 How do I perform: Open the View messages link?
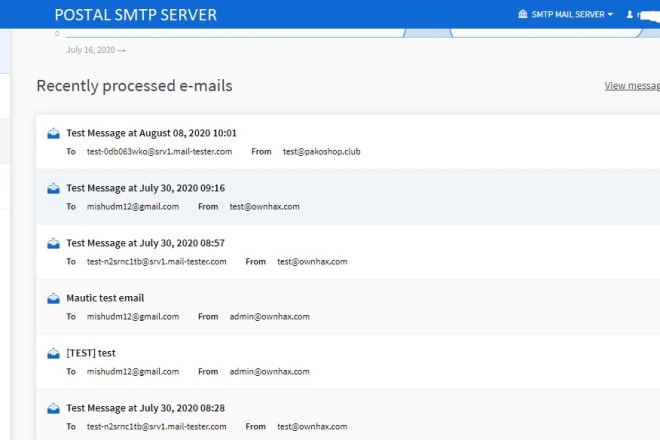click(632, 86)
